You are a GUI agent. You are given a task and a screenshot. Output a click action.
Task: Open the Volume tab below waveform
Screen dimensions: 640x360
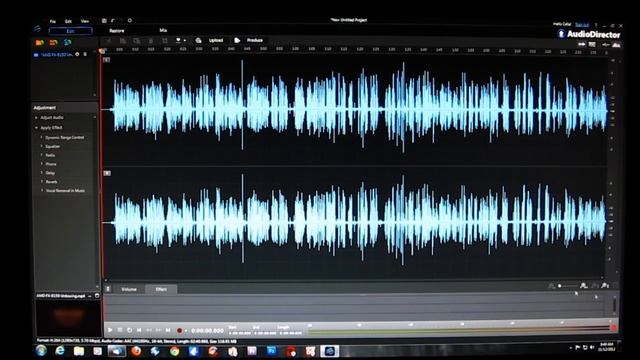[129, 289]
